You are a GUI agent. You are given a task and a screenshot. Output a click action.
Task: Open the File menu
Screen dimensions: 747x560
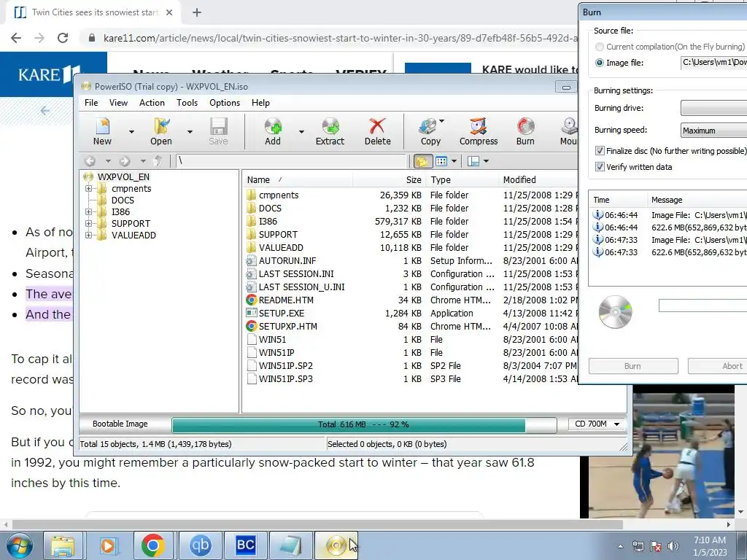(91, 103)
